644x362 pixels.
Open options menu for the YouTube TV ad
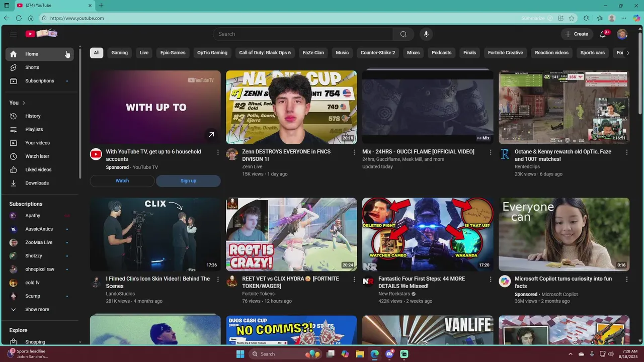tap(218, 152)
